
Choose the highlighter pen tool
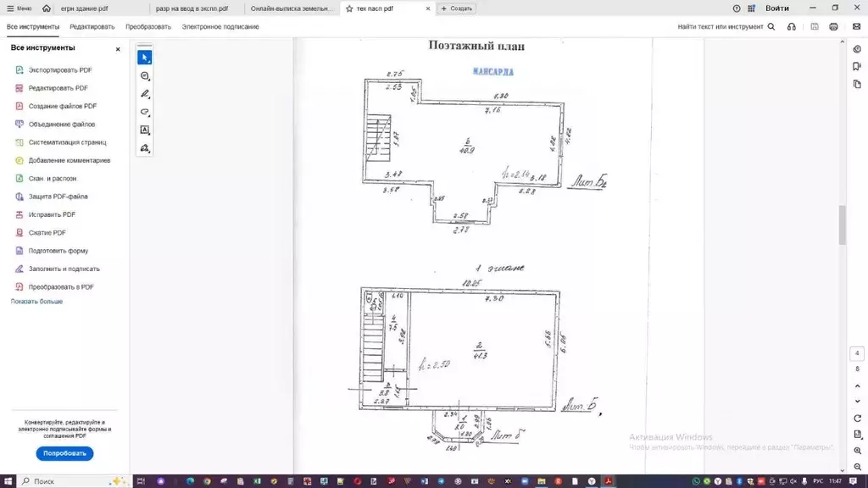pos(144,94)
